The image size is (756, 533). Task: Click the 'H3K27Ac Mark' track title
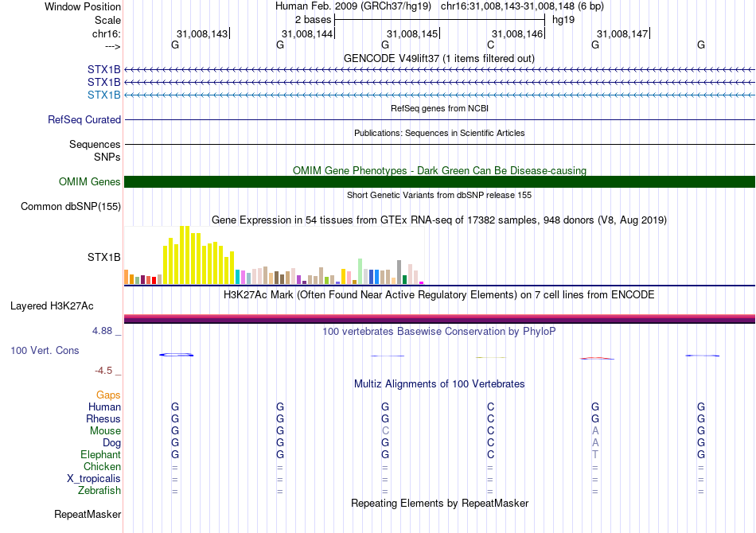tap(439, 295)
